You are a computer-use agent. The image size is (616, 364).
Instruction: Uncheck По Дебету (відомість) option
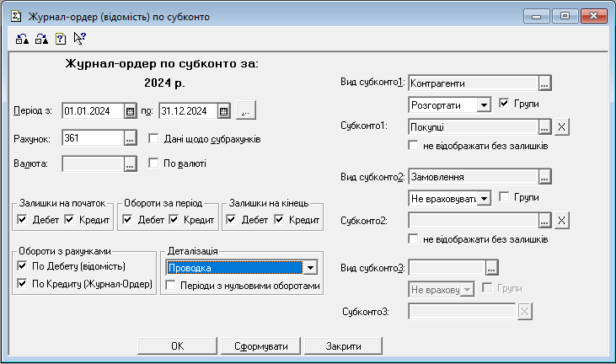click(22, 266)
